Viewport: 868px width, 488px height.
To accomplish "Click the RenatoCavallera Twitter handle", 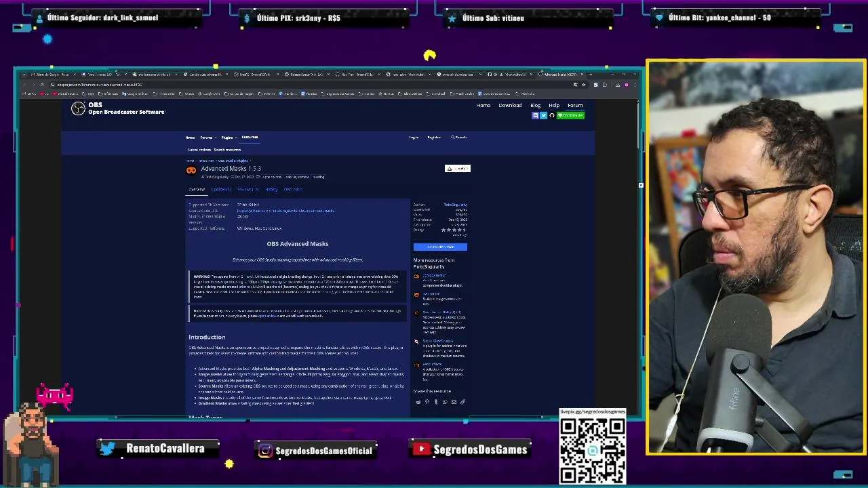I will pyautogui.click(x=165, y=449).
